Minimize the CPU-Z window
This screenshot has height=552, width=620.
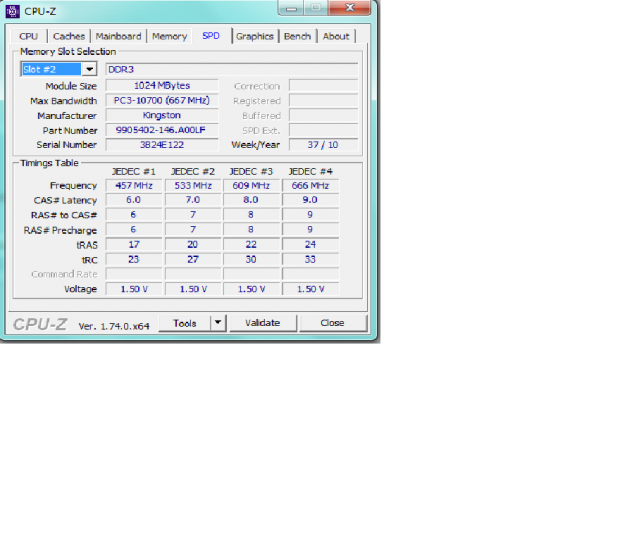click(x=291, y=8)
